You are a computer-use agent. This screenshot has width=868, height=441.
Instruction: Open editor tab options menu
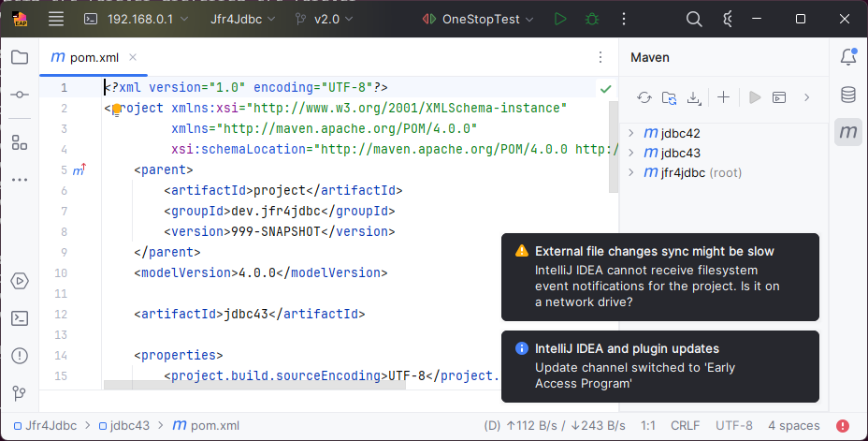pos(600,57)
